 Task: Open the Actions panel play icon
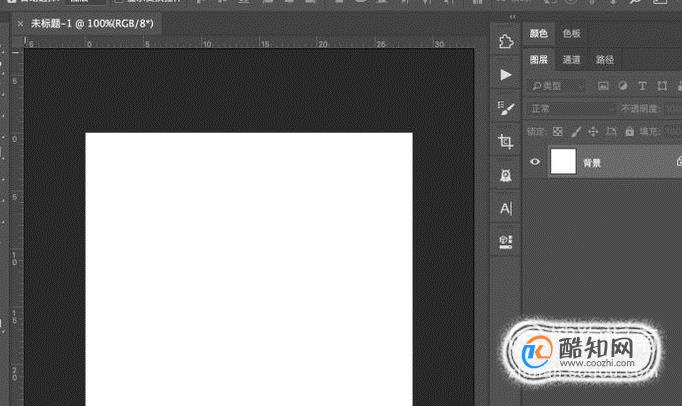(505, 75)
